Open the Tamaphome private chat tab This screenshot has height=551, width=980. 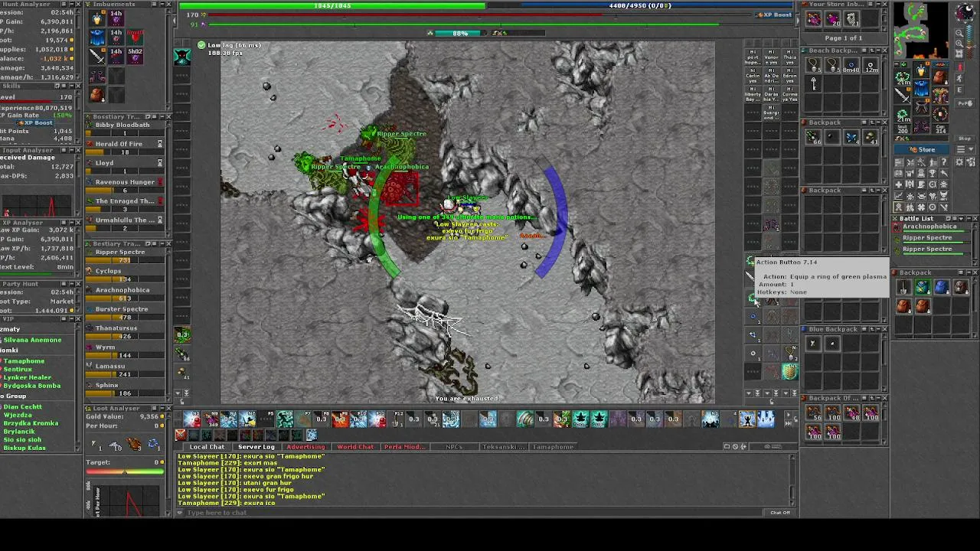(553, 447)
